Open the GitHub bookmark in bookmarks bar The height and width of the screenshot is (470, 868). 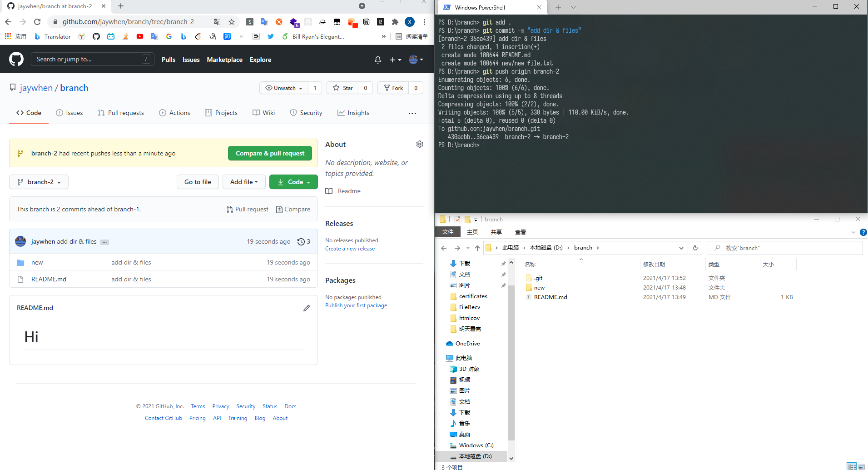(96, 36)
